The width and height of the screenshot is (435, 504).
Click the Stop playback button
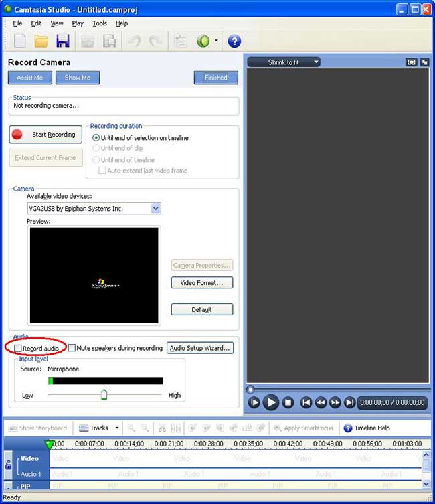[288, 402]
